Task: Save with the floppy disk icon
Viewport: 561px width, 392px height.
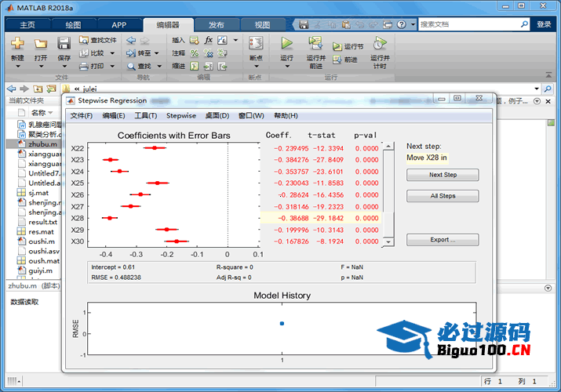Action: [64, 44]
